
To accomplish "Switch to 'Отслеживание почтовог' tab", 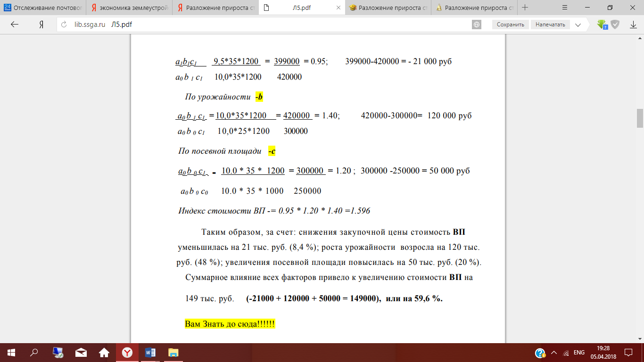I will (43, 8).
